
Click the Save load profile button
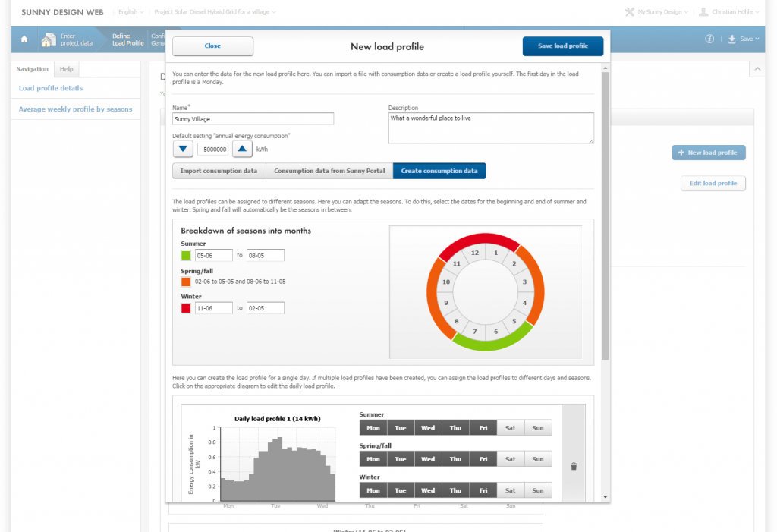tap(563, 46)
